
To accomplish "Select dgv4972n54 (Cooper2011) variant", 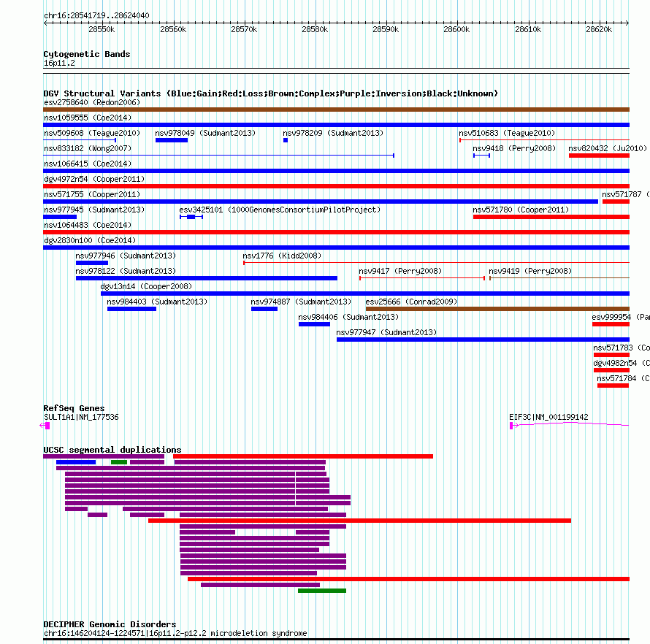I will (x=94, y=179).
